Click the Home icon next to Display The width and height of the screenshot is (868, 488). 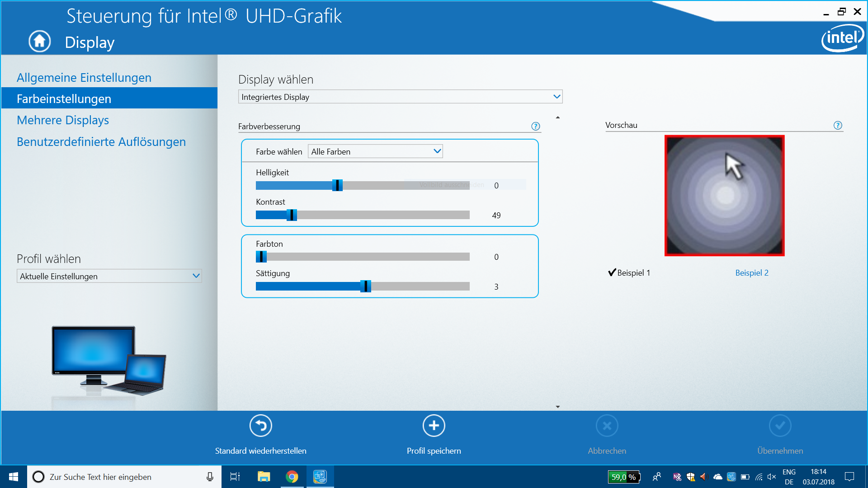[40, 42]
